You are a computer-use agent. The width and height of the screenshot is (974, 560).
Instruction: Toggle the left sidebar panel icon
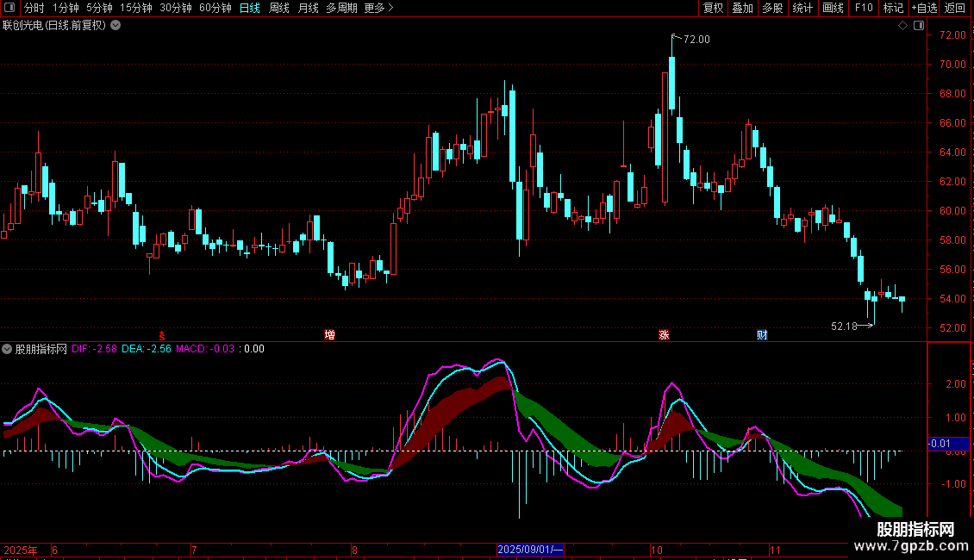pos(9,8)
